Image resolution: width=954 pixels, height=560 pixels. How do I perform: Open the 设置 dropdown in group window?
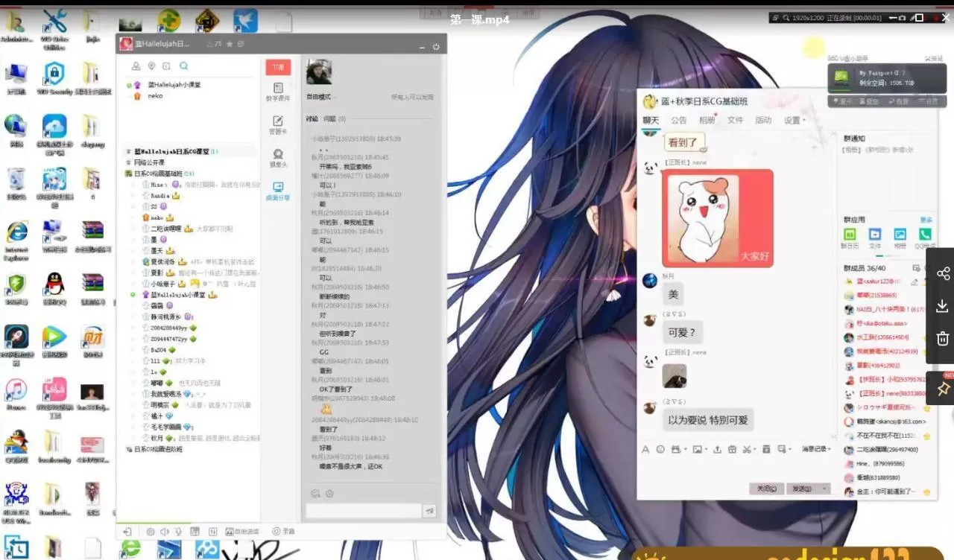pyautogui.click(x=792, y=121)
